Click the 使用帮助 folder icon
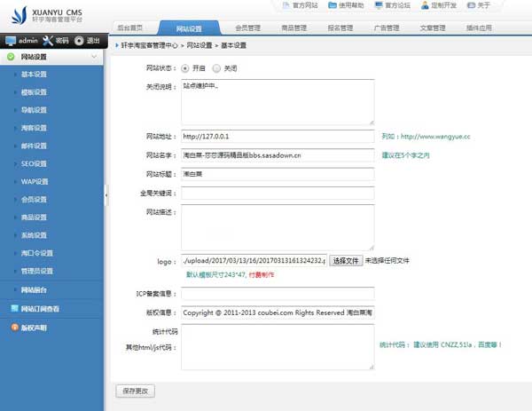This screenshot has height=411, width=532. pyautogui.click(x=332, y=5)
